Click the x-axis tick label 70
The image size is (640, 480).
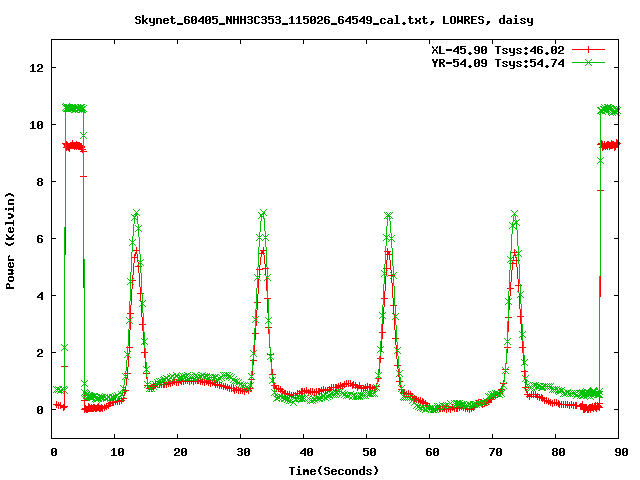point(495,452)
